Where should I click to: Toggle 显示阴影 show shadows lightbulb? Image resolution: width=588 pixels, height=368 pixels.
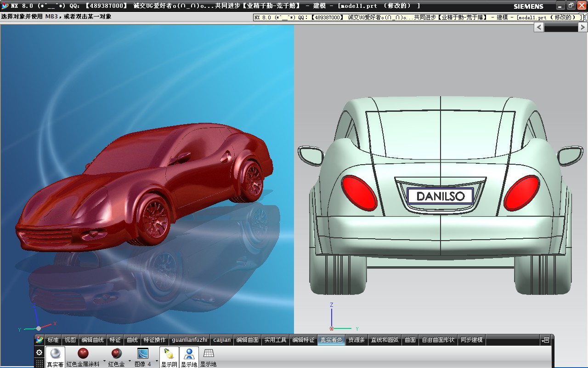[x=169, y=357]
